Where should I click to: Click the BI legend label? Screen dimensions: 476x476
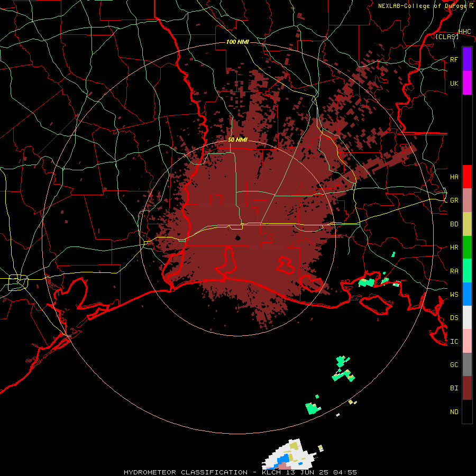[x=454, y=388]
